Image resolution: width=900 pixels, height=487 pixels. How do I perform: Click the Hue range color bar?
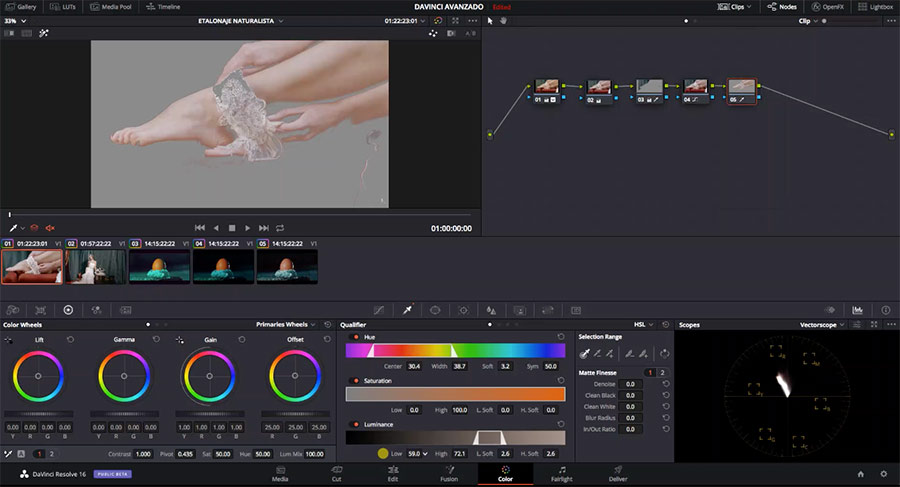455,350
